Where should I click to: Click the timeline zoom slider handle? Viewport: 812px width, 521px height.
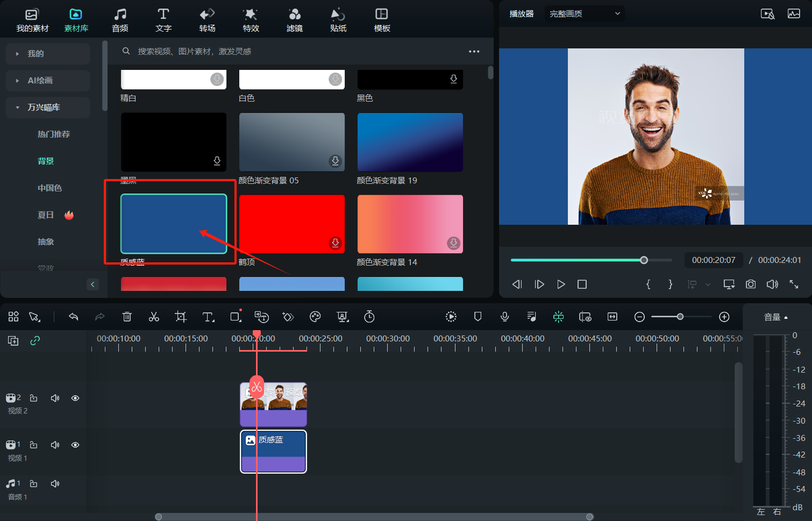pos(680,317)
